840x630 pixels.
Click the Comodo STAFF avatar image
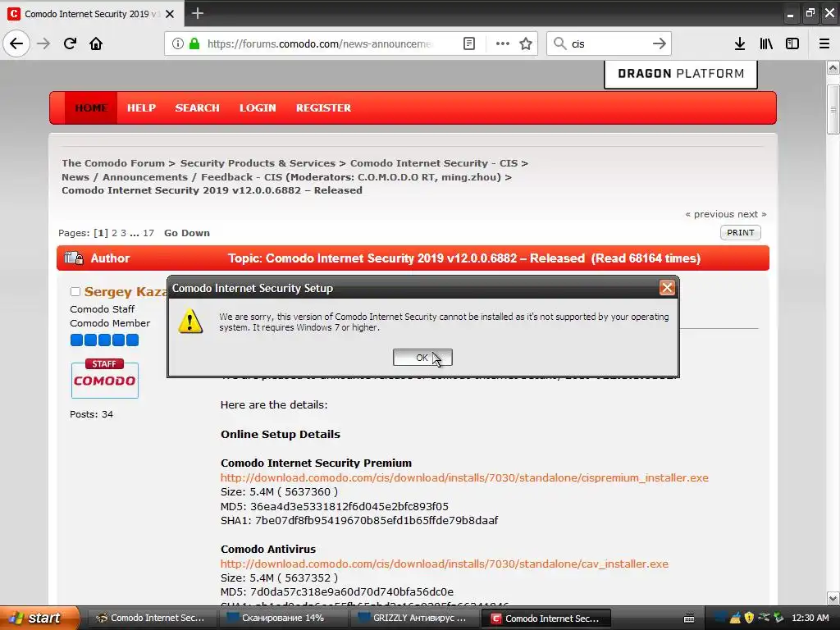tap(104, 378)
